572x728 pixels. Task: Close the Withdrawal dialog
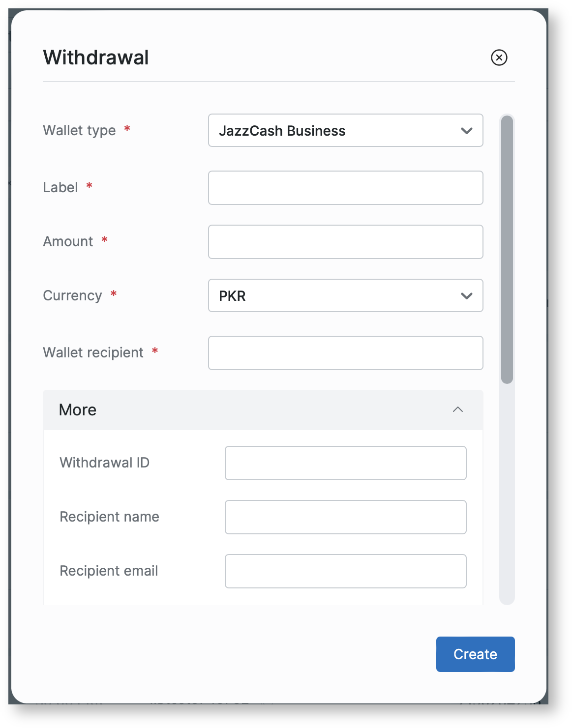[x=499, y=58]
